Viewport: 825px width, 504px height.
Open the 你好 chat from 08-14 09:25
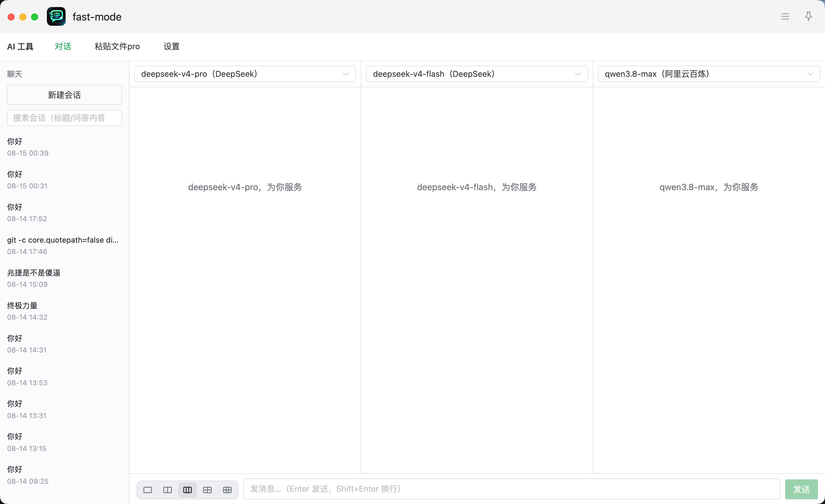point(64,475)
